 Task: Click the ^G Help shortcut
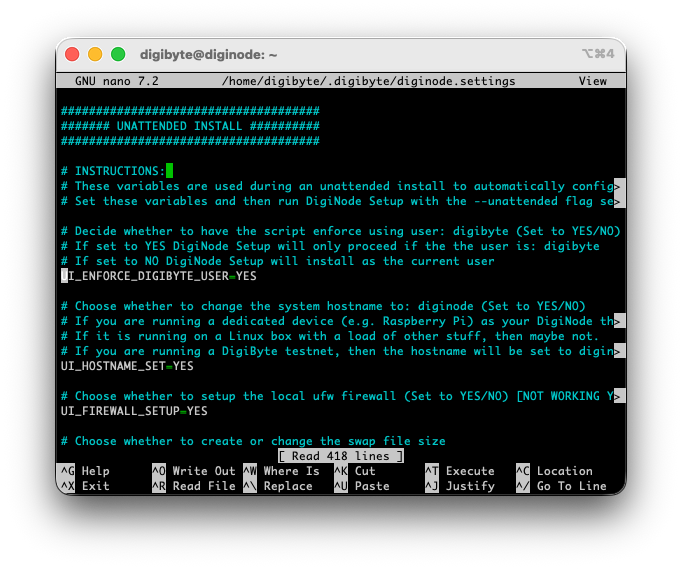[85, 471]
